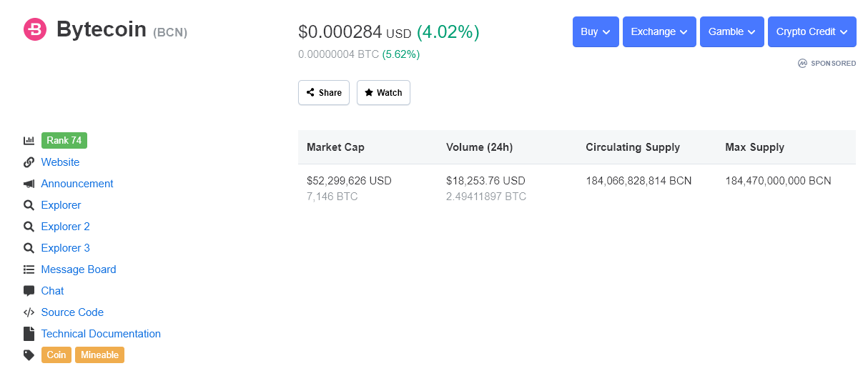Click the 0.00000004 BTC price
The image size is (868, 391).
338,54
